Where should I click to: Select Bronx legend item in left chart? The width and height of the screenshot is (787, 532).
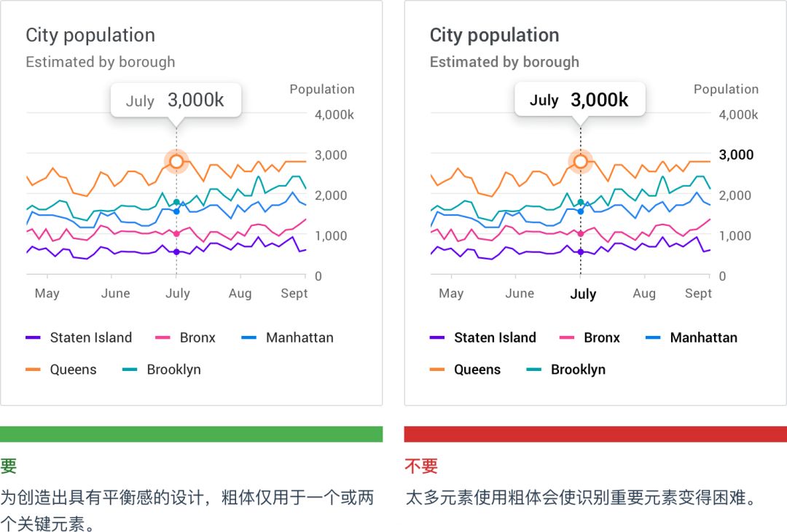pos(186,337)
